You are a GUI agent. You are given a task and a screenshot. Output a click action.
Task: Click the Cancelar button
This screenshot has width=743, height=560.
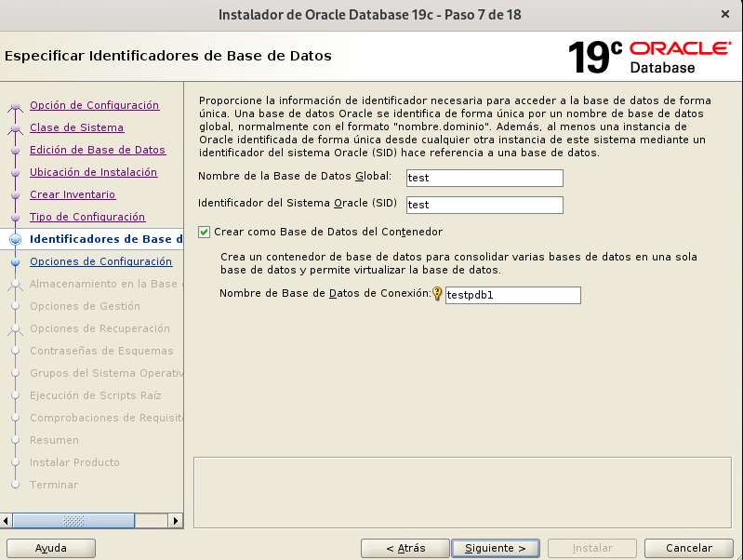point(689,548)
